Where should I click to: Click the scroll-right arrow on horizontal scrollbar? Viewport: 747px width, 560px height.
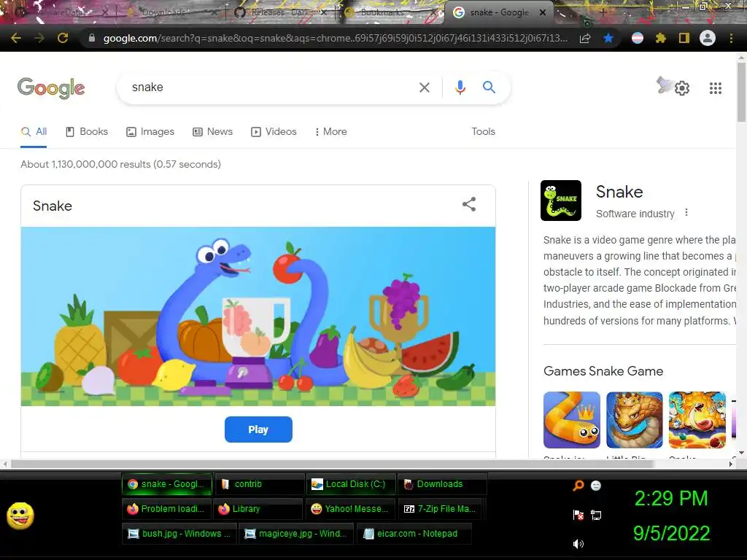(731, 464)
